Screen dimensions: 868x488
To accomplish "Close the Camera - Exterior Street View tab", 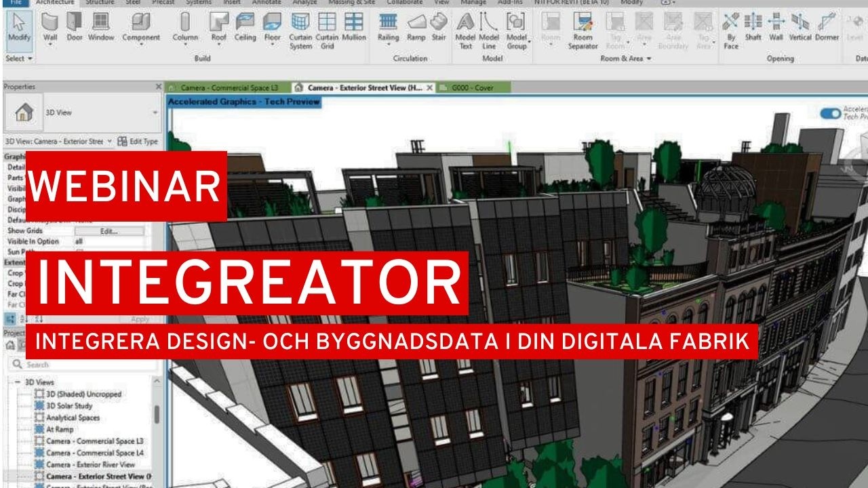I will 431,87.
